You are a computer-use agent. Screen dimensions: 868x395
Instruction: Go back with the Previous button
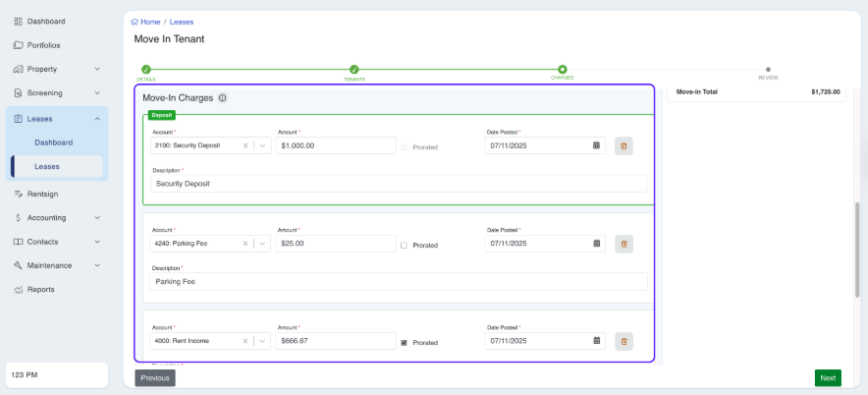coord(155,377)
